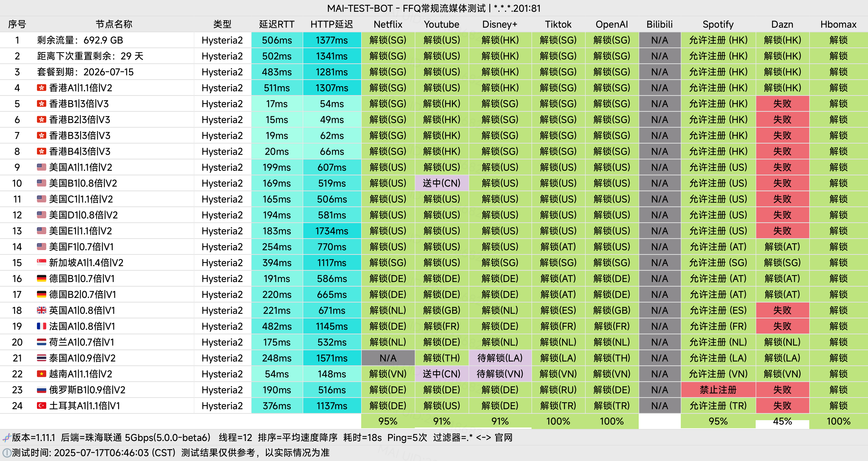Click the 15ms RTT delay cell
The image size is (868, 461).
(277, 120)
